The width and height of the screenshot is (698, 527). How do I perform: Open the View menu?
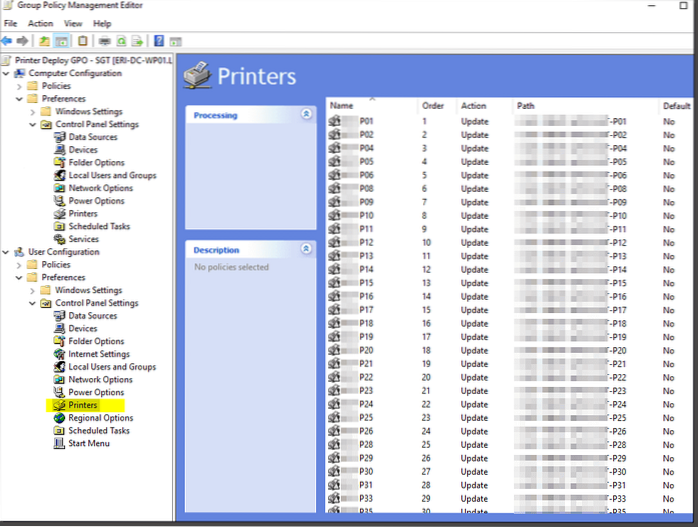tap(73, 23)
